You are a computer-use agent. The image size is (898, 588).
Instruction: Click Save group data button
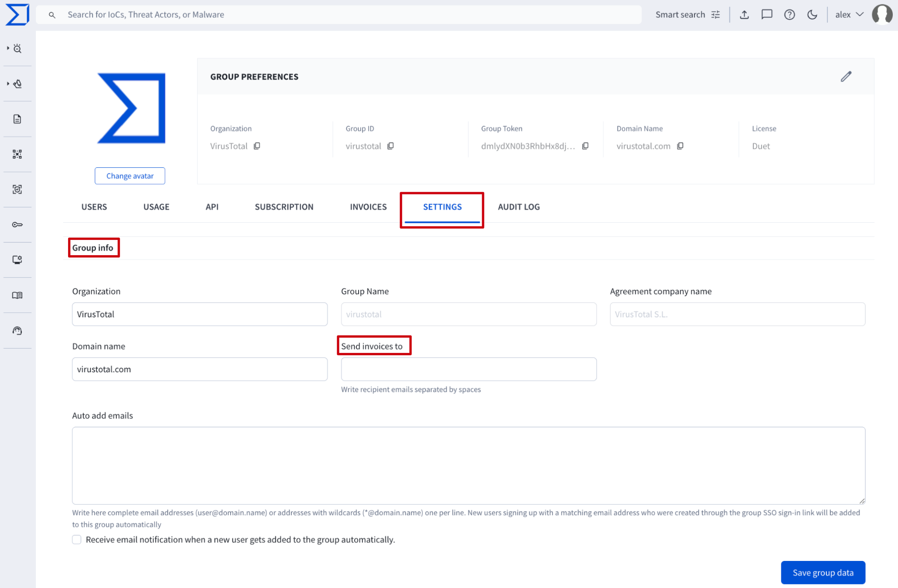(x=822, y=572)
